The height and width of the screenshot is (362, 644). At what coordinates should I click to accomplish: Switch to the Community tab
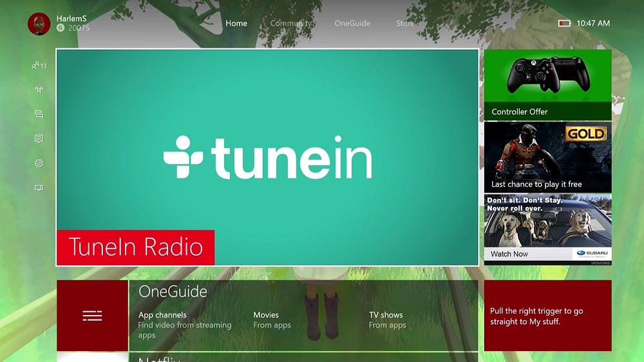click(291, 23)
